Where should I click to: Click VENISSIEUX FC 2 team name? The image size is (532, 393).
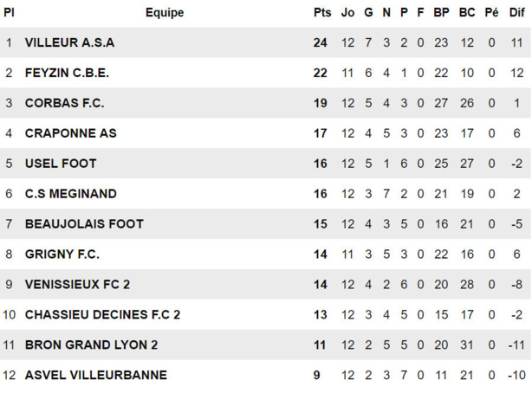click(78, 285)
